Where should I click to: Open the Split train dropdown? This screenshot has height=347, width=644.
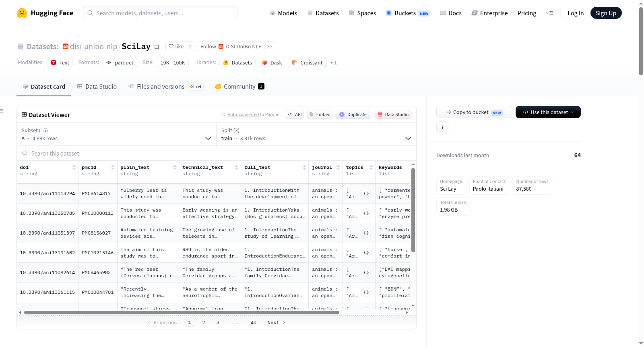click(316, 134)
